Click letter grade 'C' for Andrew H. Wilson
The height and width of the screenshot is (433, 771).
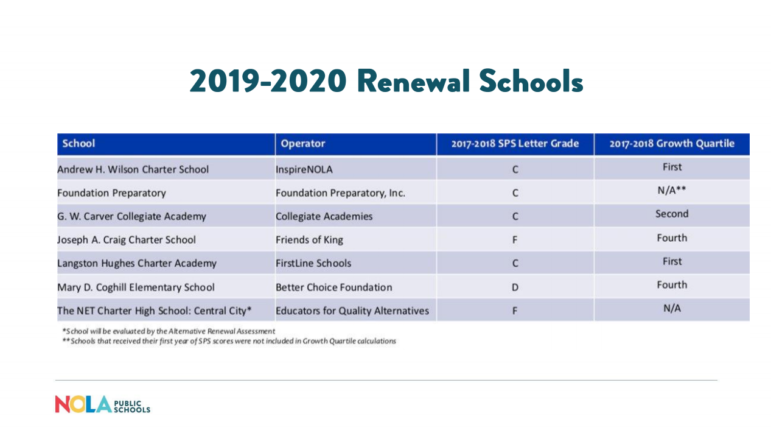[515, 170]
